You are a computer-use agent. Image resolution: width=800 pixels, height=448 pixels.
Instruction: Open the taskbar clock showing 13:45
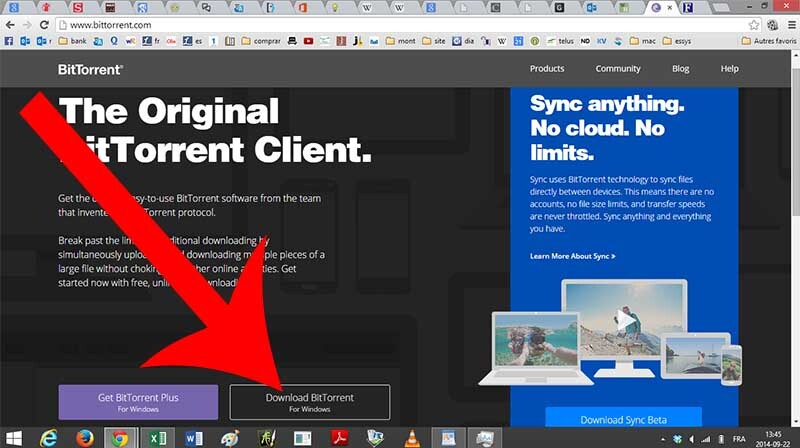point(773,439)
